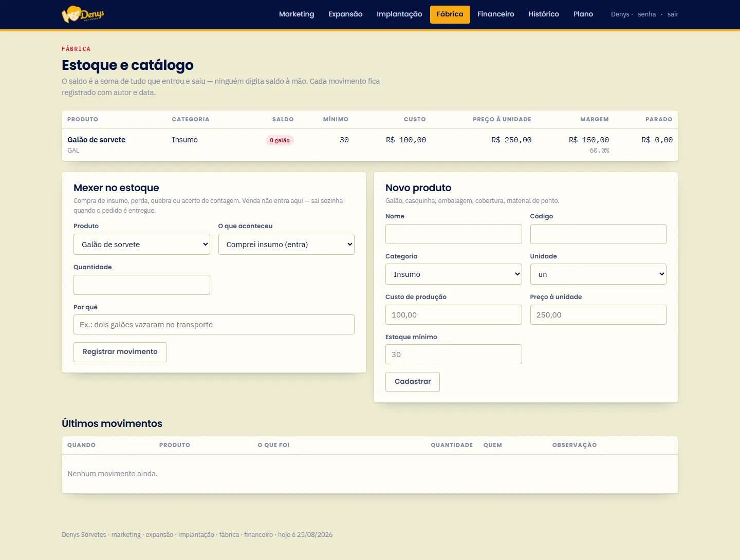
Task: Click the 'GAL' product code
Action: [x=73, y=151]
